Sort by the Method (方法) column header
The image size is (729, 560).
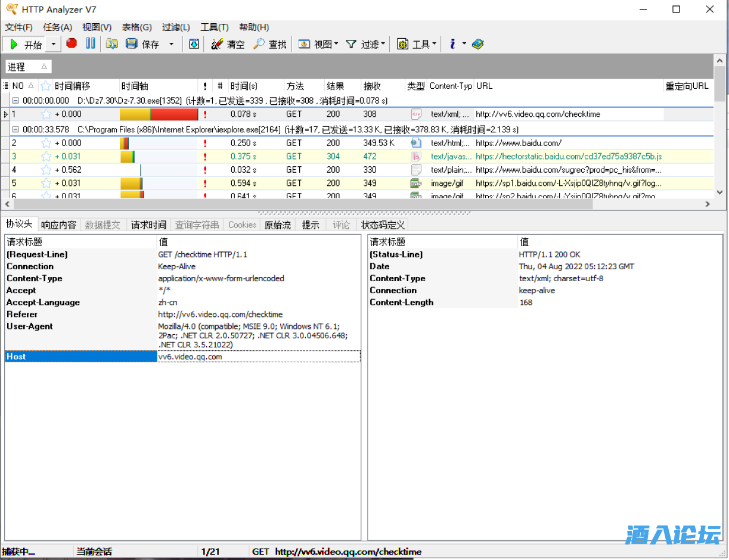pos(294,86)
